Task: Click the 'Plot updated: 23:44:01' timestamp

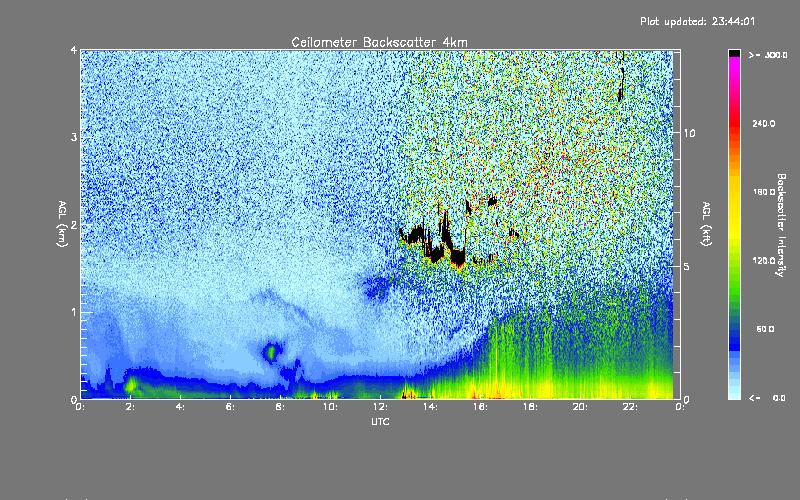Action: pos(697,21)
